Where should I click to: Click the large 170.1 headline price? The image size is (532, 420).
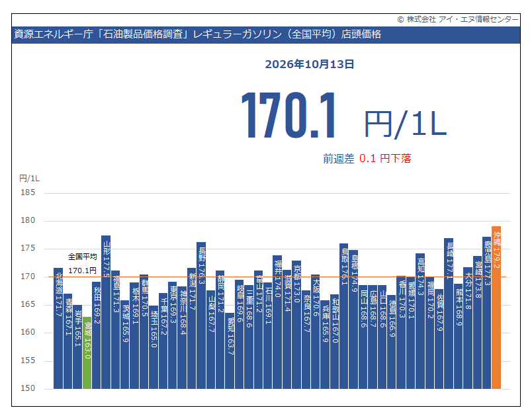[288, 115]
